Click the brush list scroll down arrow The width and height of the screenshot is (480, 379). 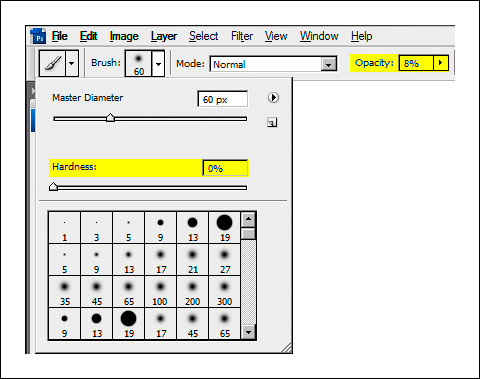coord(248,332)
